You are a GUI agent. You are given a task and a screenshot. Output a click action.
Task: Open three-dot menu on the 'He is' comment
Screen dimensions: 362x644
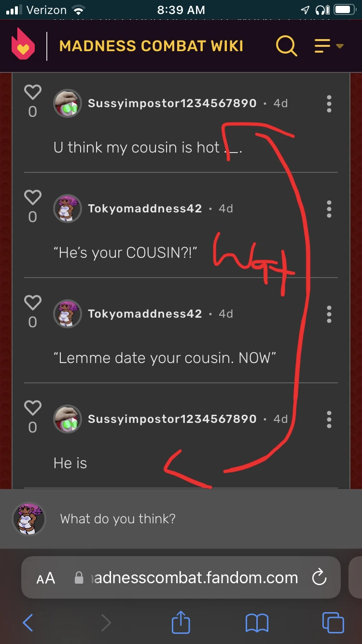[329, 419]
